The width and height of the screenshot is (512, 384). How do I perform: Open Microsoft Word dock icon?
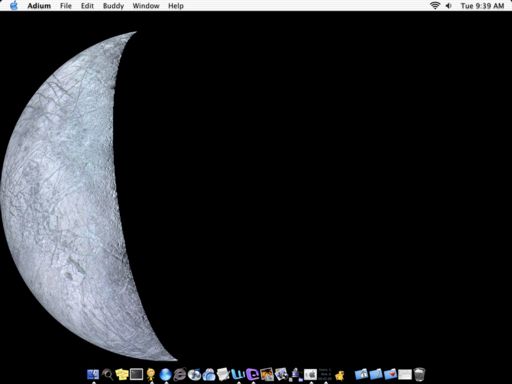point(238,374)
